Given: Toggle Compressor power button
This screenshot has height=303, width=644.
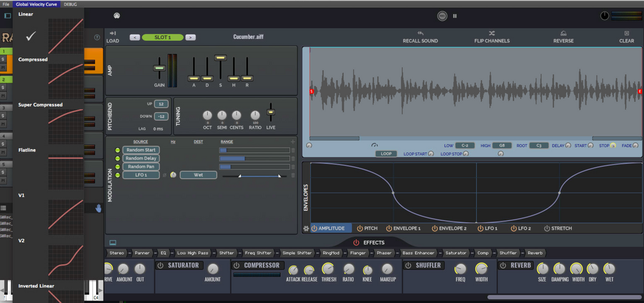Looking at the screenshot, I should point(236,265).
